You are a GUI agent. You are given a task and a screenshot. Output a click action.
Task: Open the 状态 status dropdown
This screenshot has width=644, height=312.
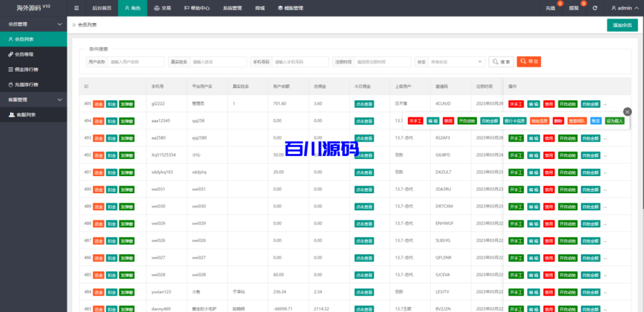455,62
